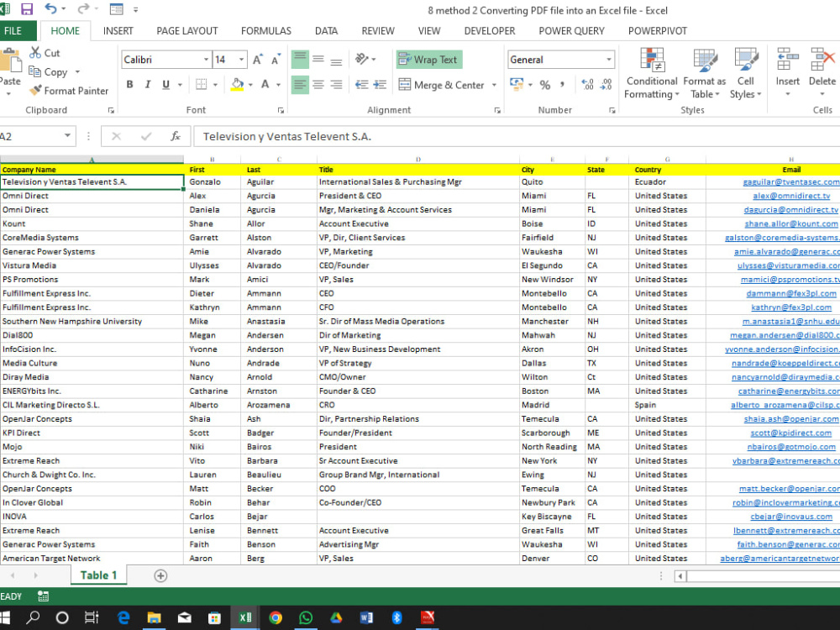Switch to the FORMULAS tab
The image size is (840, 630).
tap(265, 31)
